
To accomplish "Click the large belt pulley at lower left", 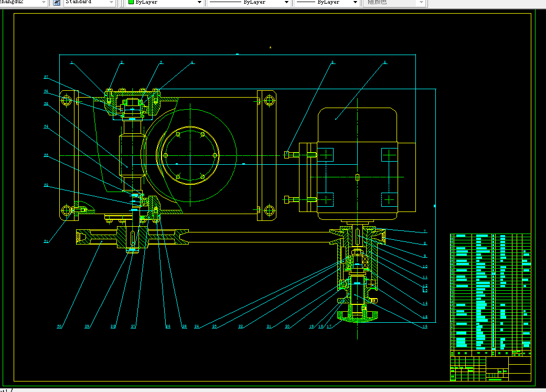I will [132, 238].
